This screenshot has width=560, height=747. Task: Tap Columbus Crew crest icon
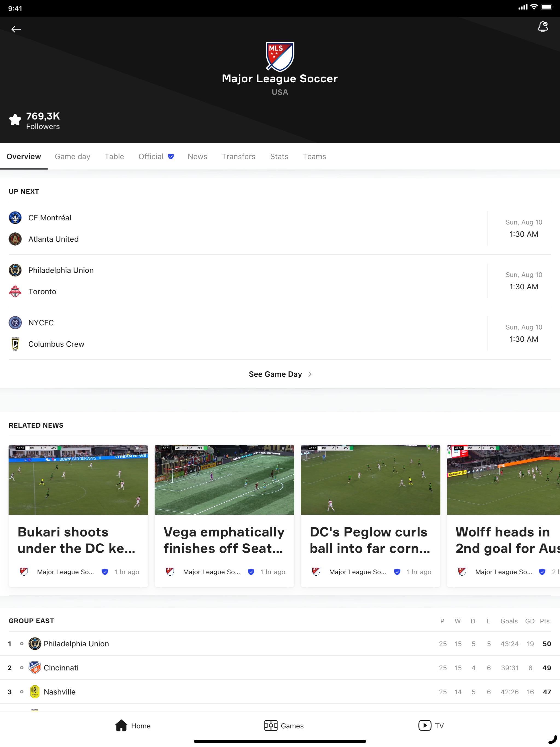15,344
